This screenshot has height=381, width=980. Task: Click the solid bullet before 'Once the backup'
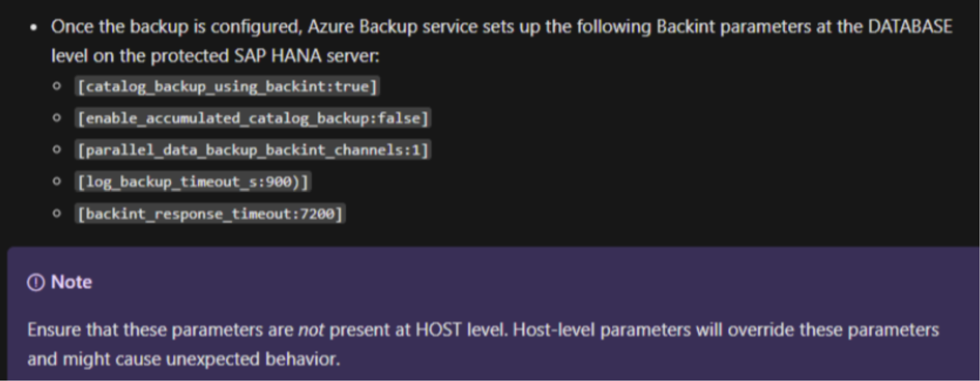pos(34,27)
